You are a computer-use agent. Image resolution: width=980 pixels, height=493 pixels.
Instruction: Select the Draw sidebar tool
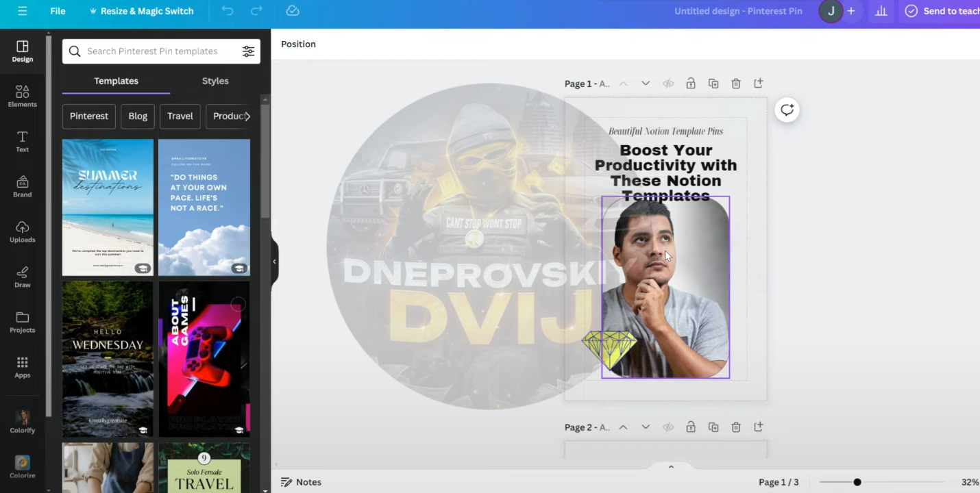[x=23, y=277]
